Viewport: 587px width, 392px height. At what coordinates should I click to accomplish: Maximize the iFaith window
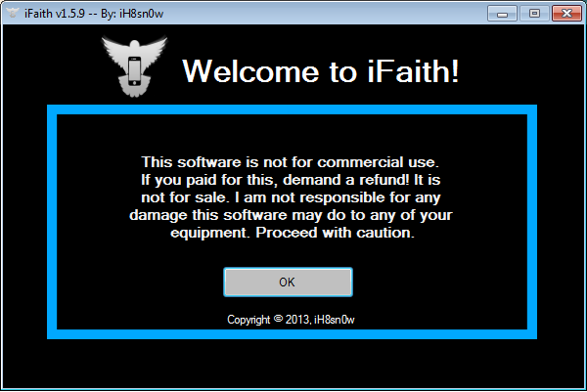(533, 13)
